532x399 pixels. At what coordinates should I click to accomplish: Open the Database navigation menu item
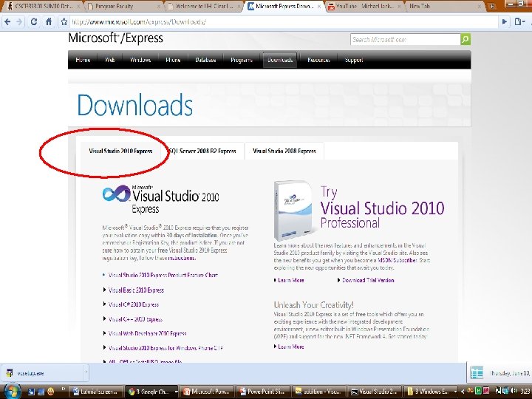pyautogui.click(x=205, y=60)
